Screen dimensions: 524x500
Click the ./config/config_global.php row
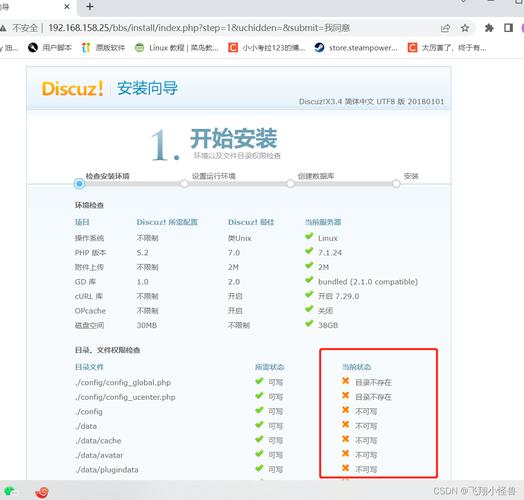pyautogui.click(x=123, y=382)
